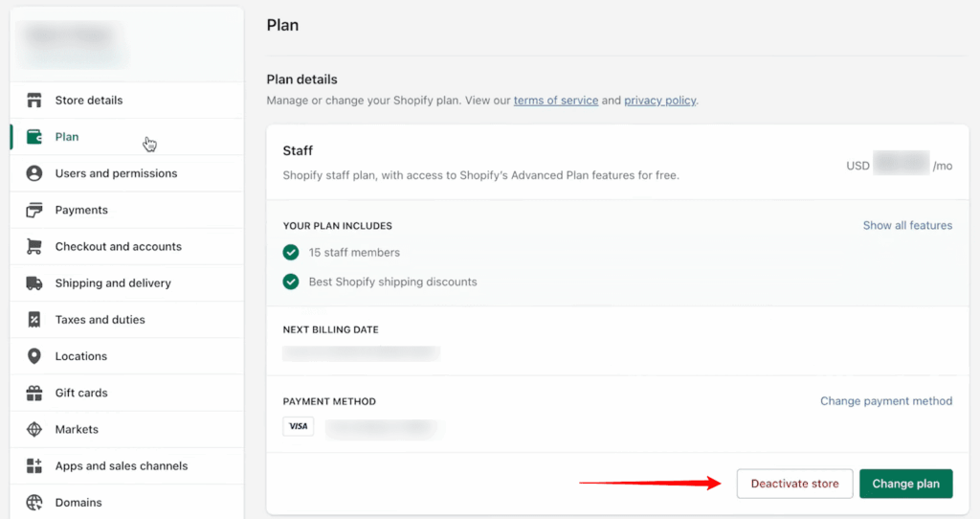Click the Locations pin icon

click(34, 356)
